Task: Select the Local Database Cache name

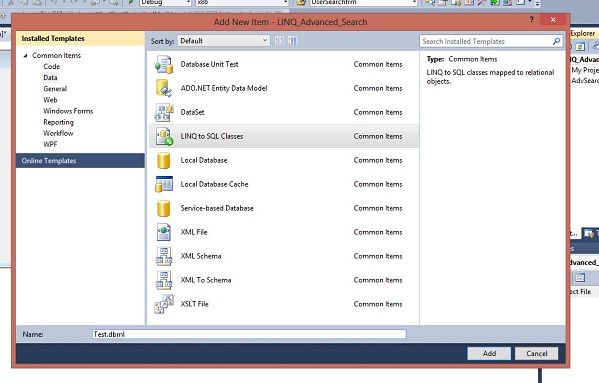Action: [214, 184]
